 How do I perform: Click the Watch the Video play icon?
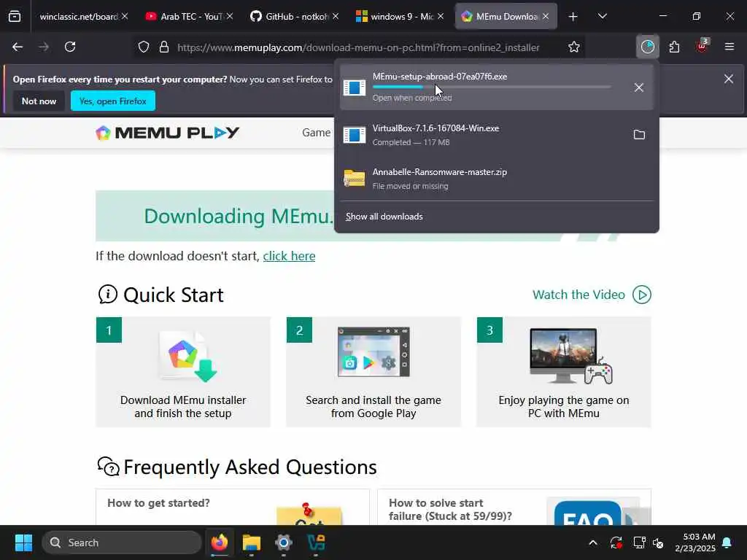click(642, 295)
